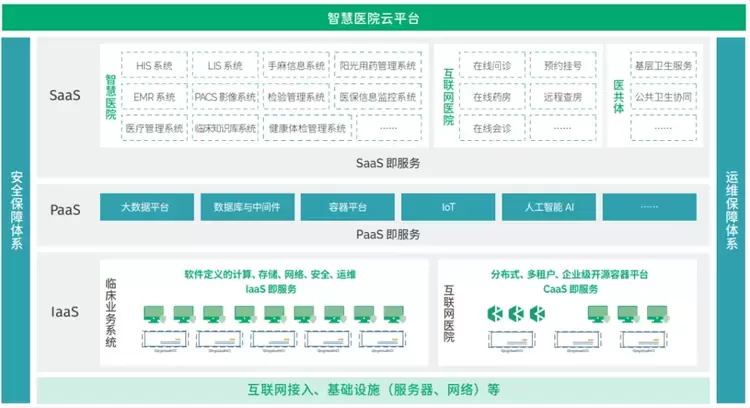The image size is (750, 408).
Task: Click the first hexagon container icon under CaaS
Action: 495,314
